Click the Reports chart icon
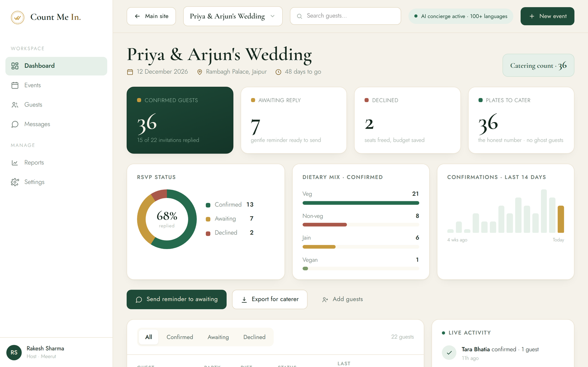 (x=15, y=162)
